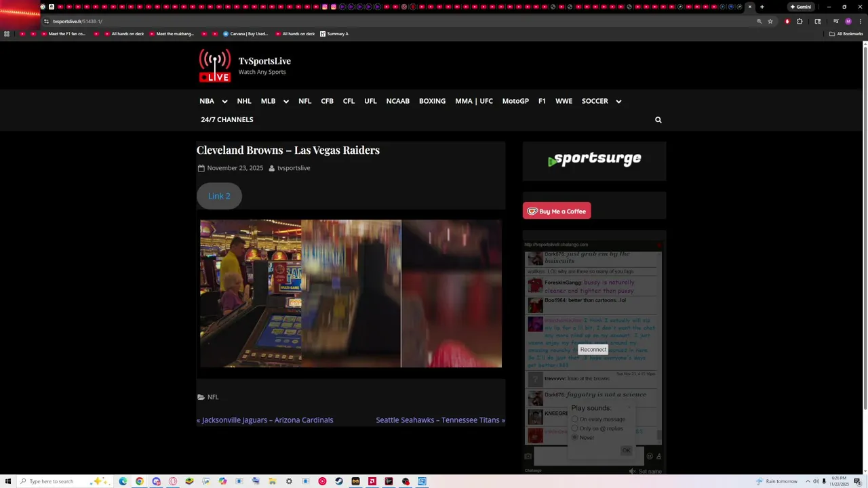Open Chrome's three-dot menu
This screenshot has width=868, height=488.
[x=859, y=21]
